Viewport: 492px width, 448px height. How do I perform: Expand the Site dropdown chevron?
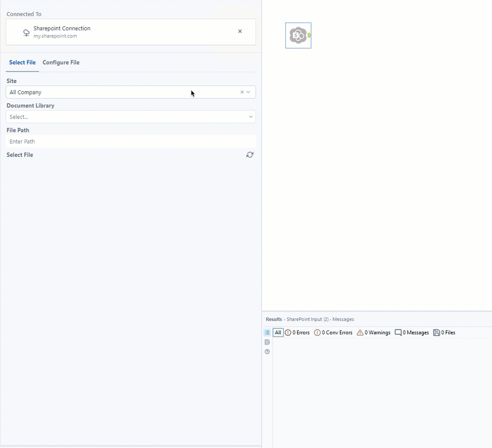[248, 92]
